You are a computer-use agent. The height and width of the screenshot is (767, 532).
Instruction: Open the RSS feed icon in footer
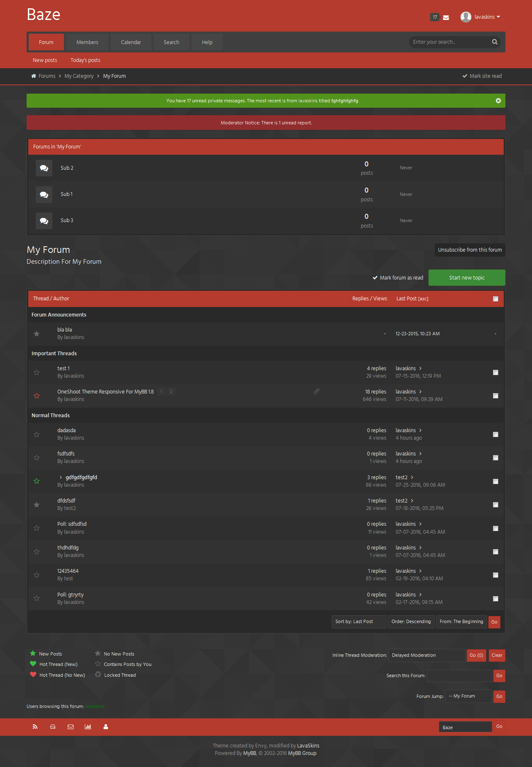(x=35, y=727)
